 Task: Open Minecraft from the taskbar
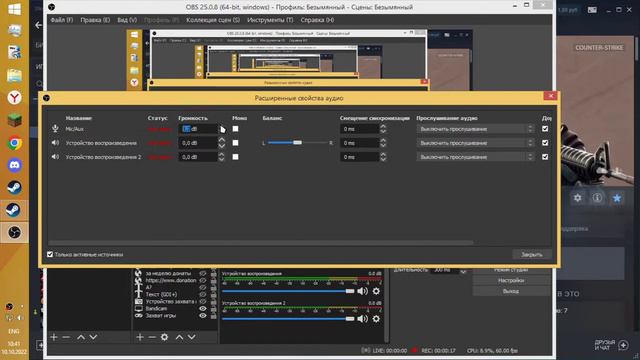coord(14,120)
